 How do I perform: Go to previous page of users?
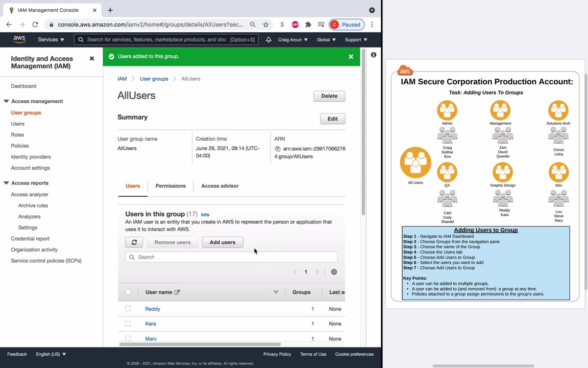tap(295, 272)
